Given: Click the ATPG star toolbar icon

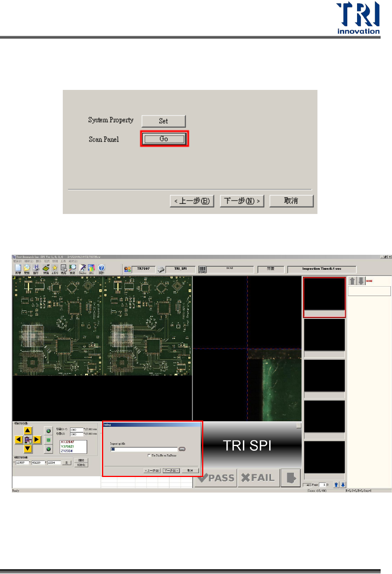Looking at the screenshot, I should (55, 269).
